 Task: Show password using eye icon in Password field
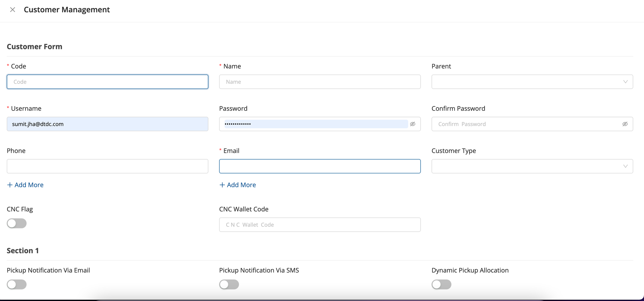click(x=413, y=124)
